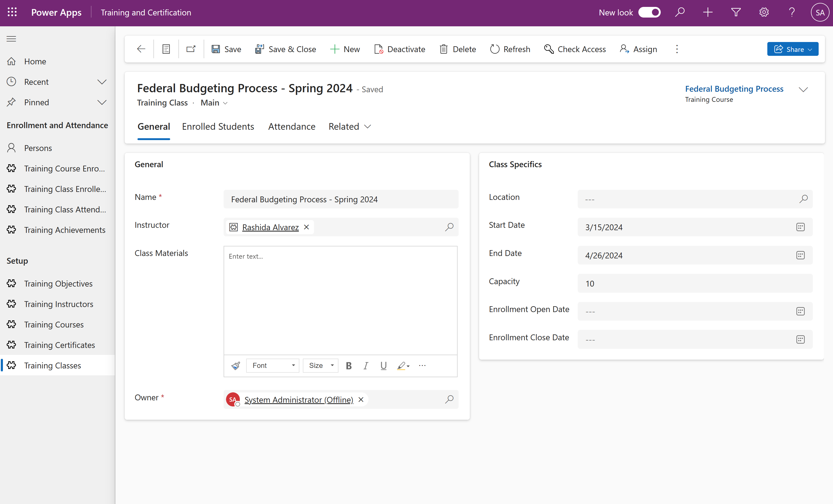Click into the Class Materials text area
The image size is (833, 504).
[x=340, y=300]
